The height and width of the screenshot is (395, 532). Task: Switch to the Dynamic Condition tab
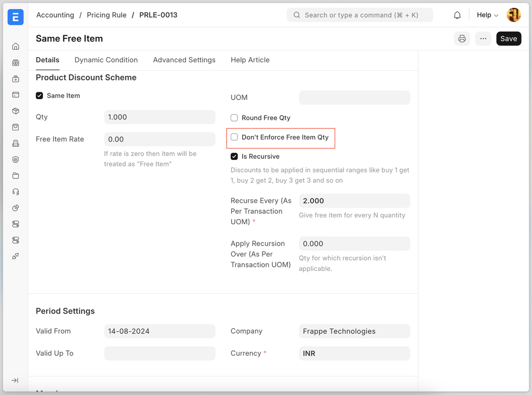pos(106,60)
